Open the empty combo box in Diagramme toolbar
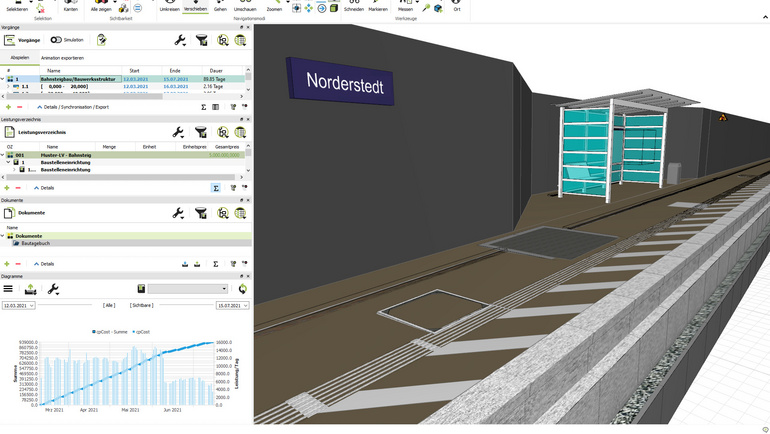Screen dimensions: 770x434 coord(188,289)
